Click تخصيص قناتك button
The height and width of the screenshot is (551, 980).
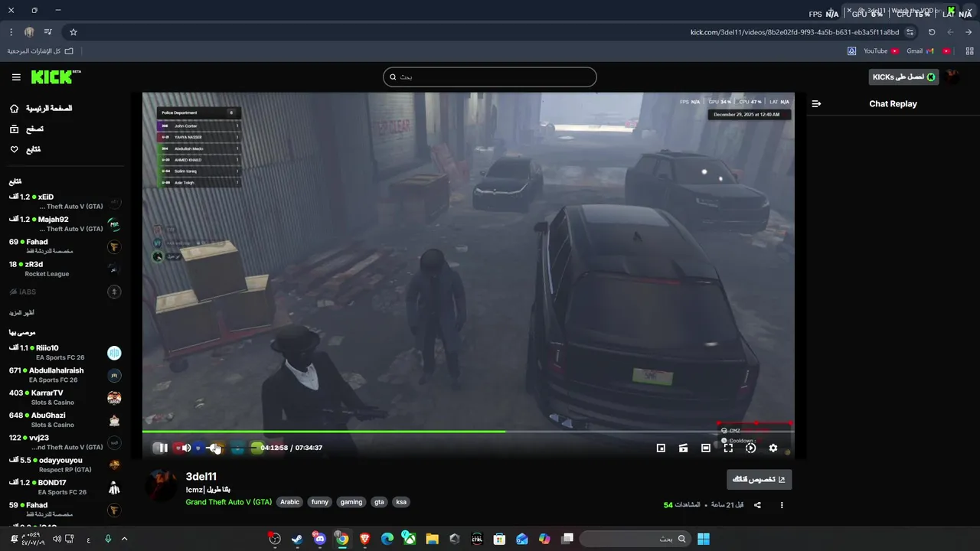(759, 480)
